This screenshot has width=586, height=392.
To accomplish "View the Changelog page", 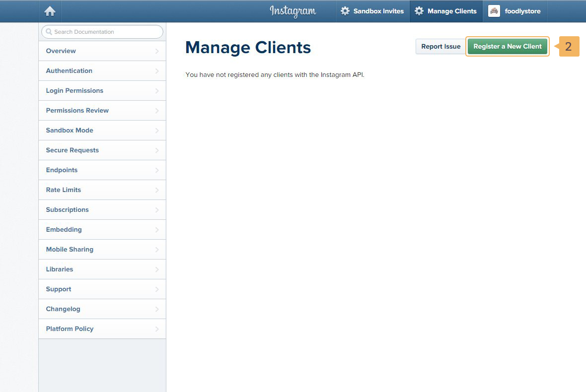I will [x=63, y=309].
